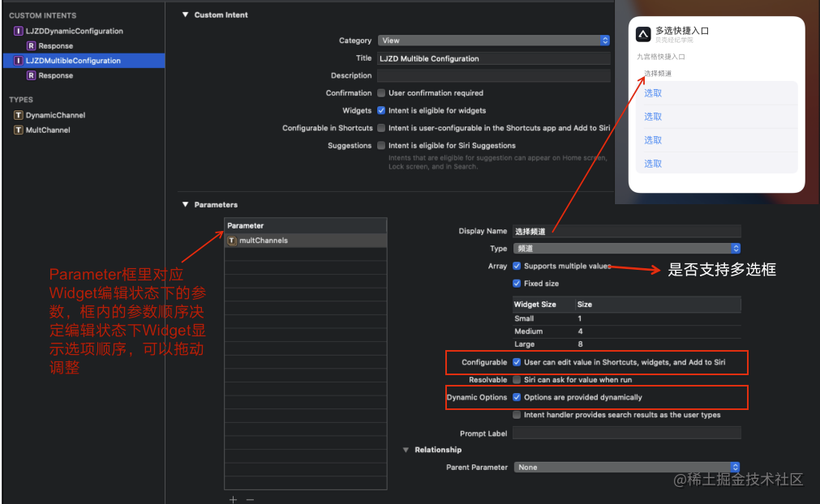Open the Category dropdown showing View
This screenshot has width=820, height=504.
[x=494, y=41]
